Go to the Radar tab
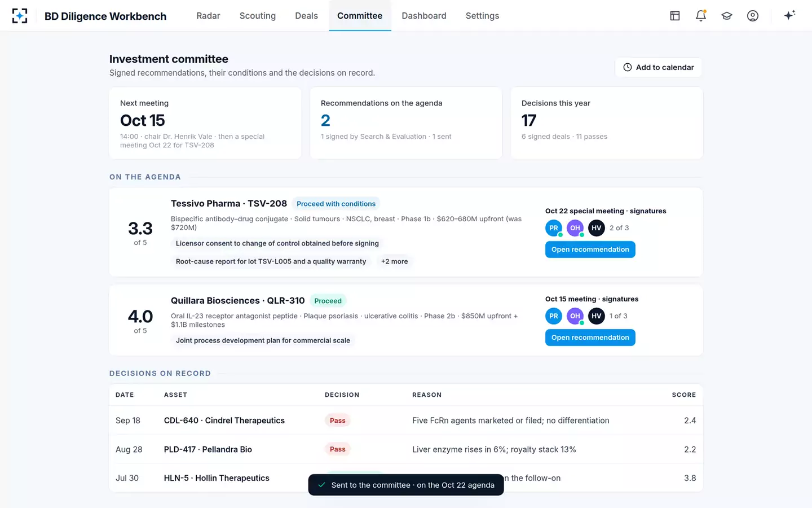 208,16
